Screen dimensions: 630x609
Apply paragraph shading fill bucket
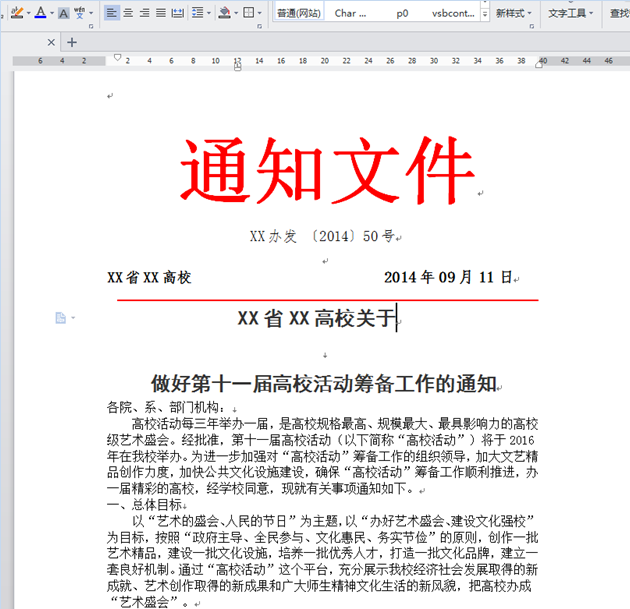tap(224, 13)
